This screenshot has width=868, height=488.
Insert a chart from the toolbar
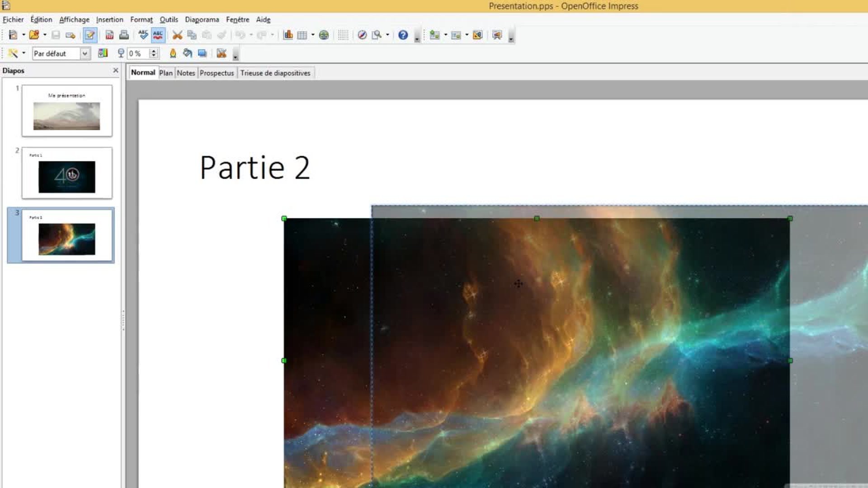288,35
